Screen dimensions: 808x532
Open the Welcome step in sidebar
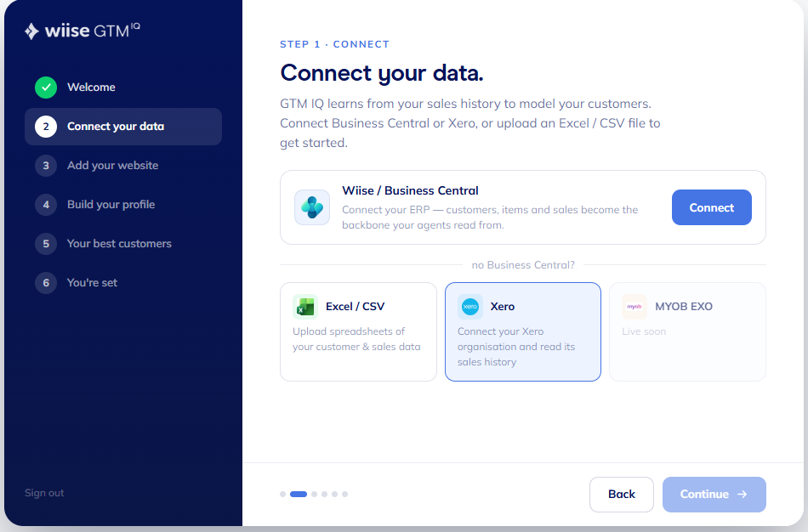click(x=123, y=87)
